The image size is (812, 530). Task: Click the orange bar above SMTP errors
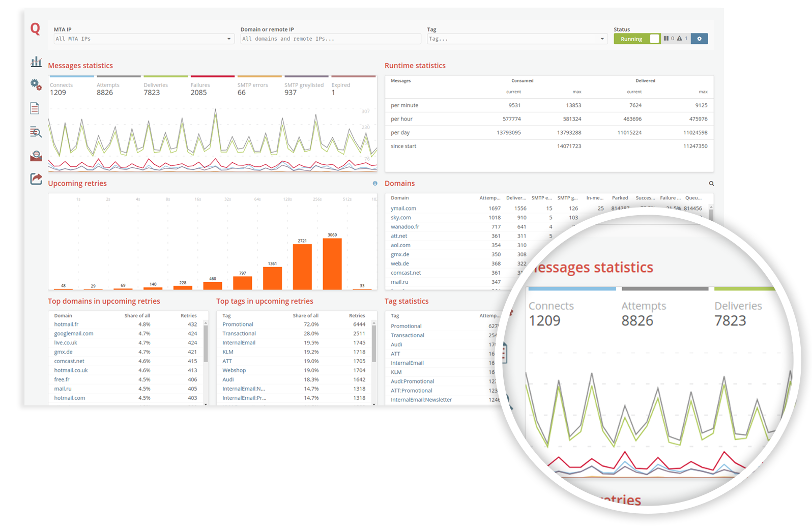click(x=259, y=76)
